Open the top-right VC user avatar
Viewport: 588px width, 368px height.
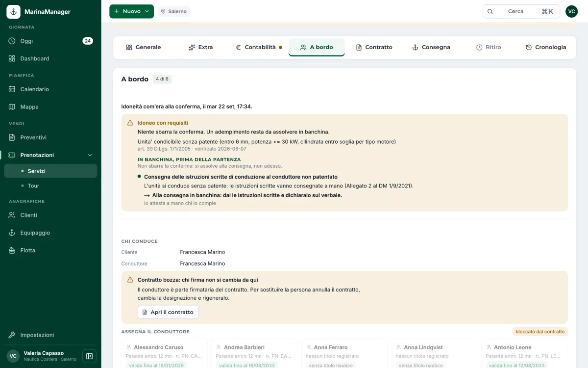(571, 11)
